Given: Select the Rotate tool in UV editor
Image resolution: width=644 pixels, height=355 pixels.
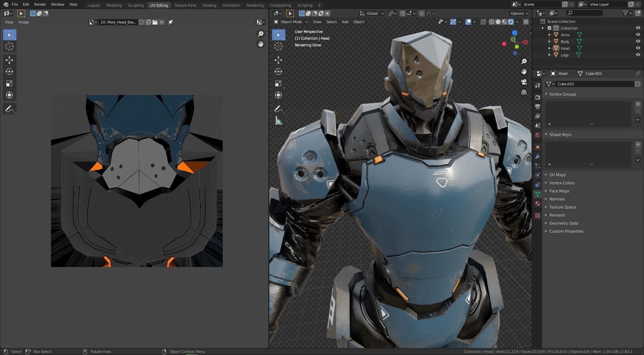Looking at the screenshot, I should (x=9, y=72).
